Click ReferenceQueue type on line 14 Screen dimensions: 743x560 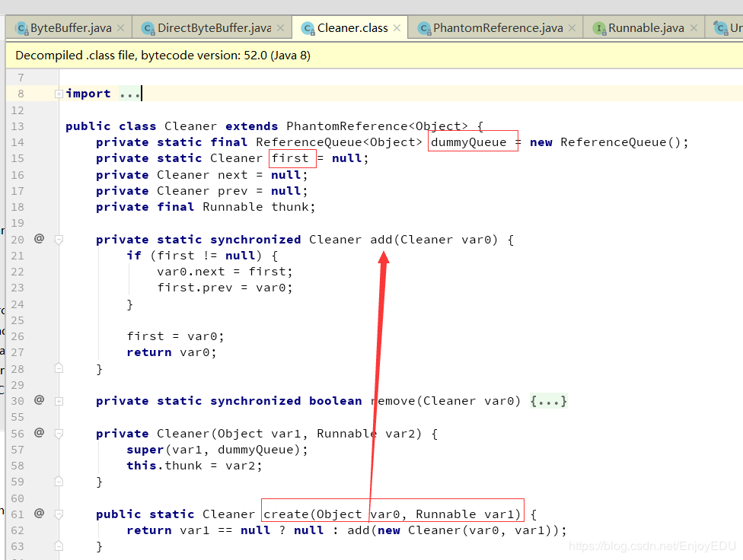(x=309, y=142)
